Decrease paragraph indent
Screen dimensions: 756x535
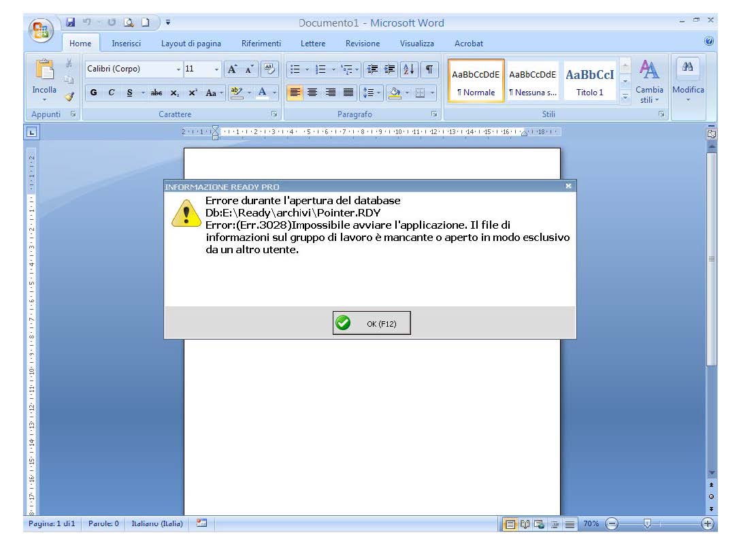[372, 69]
